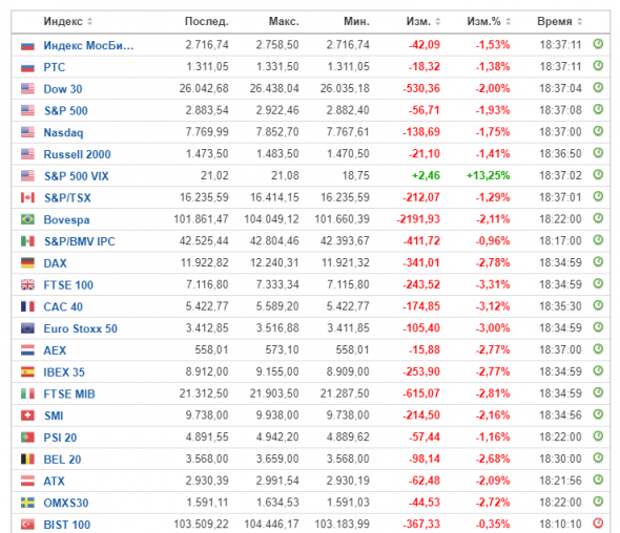Image resolution: width=620 pixels, height=533 pixels.
Task: Click the US flag beside Nasdaq
Action: 28,132
